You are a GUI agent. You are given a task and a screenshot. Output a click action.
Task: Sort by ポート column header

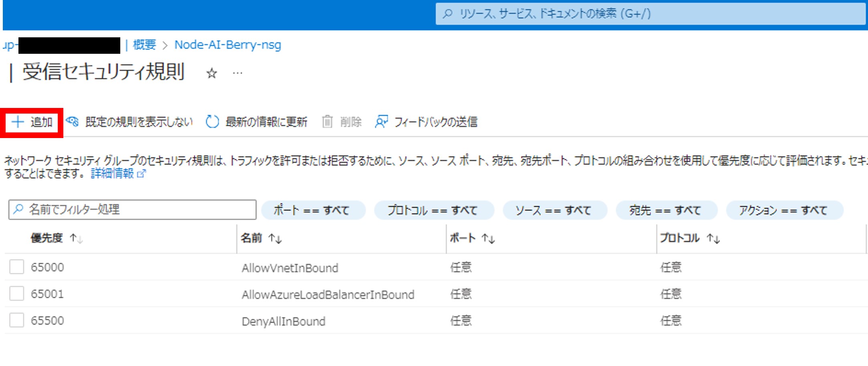472,238
